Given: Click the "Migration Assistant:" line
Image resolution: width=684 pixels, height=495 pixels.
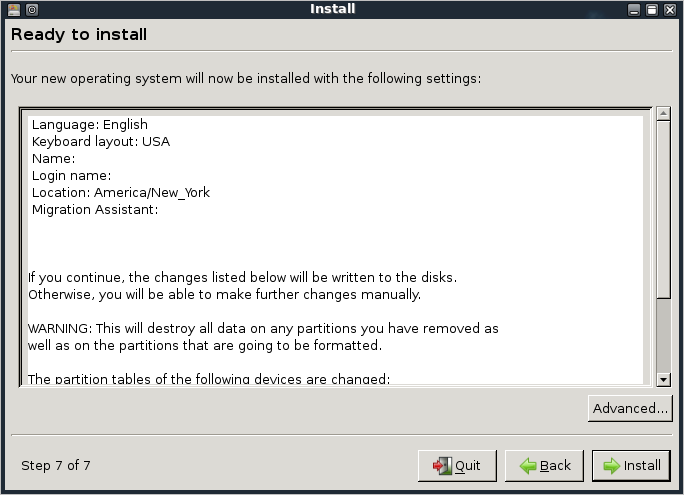Looking at the screenshot, I should pyautogui.click(x=96, y=210).
